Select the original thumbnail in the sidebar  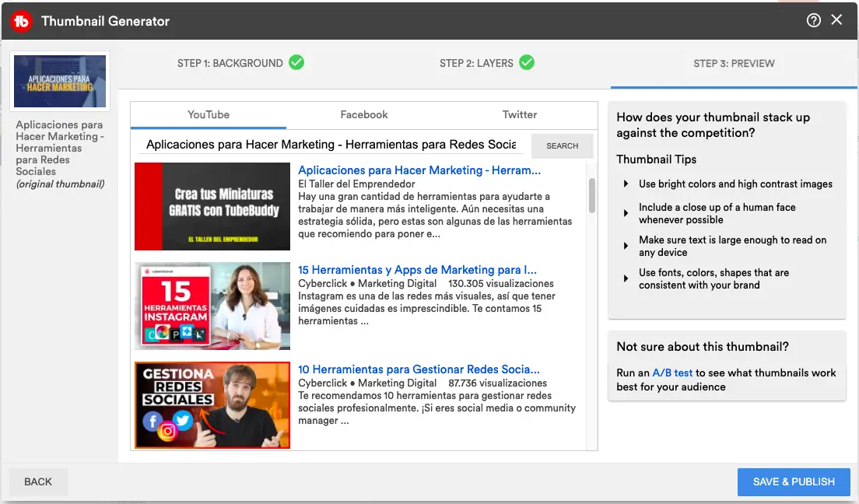60,82
